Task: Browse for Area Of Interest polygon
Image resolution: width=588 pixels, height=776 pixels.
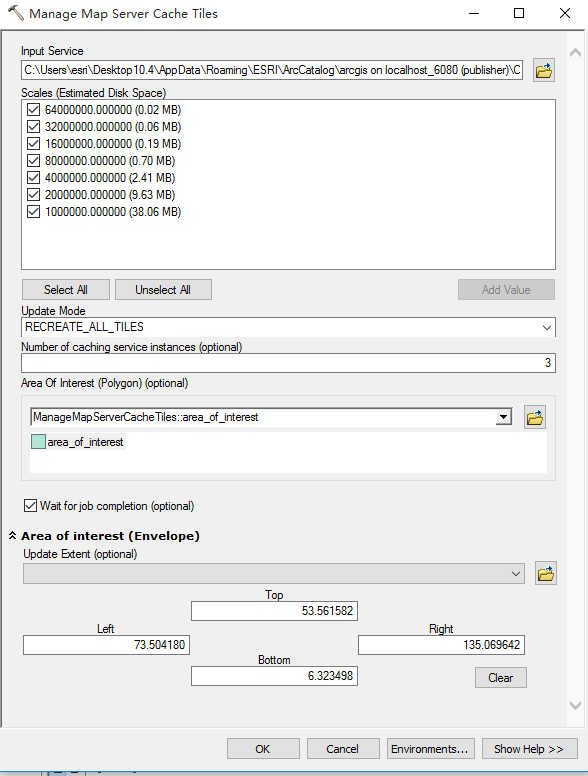Action: click(535, 417)
